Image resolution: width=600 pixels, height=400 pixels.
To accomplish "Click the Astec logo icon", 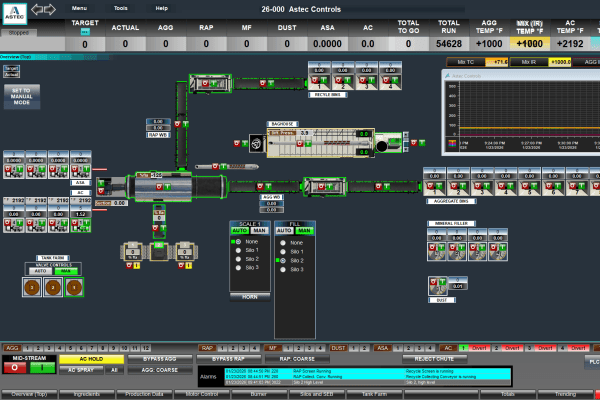I will click(15, 14).
